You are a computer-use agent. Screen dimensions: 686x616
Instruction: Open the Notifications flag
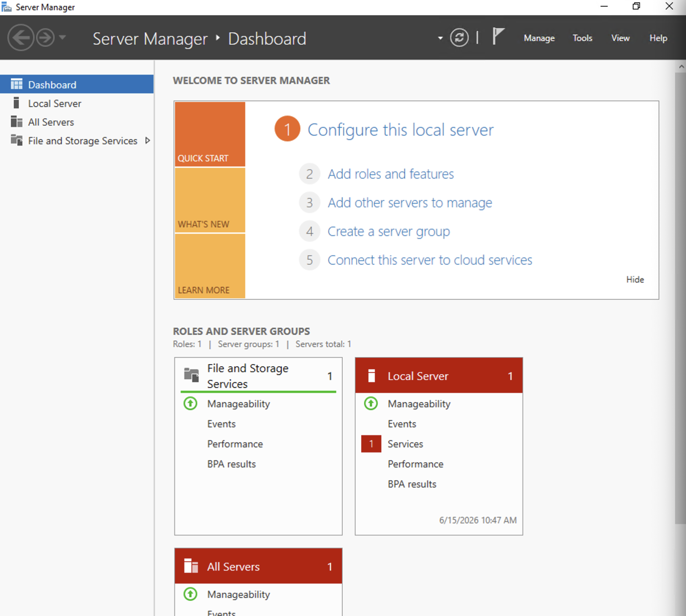[x=498, y=37]
